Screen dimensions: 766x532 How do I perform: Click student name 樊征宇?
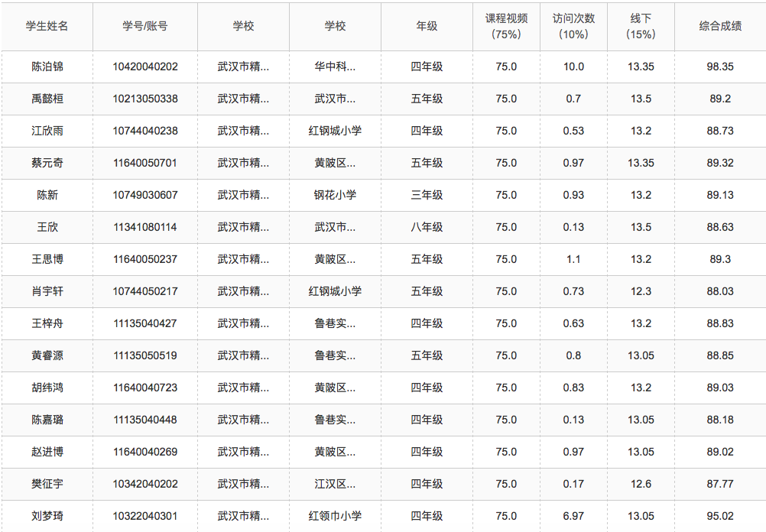click(47, 484)
